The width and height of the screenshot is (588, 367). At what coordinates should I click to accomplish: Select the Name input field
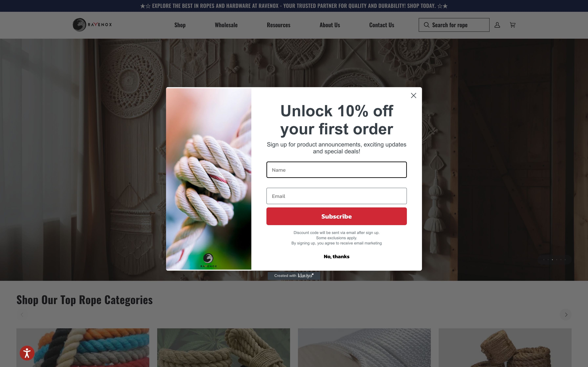(336, 170)
